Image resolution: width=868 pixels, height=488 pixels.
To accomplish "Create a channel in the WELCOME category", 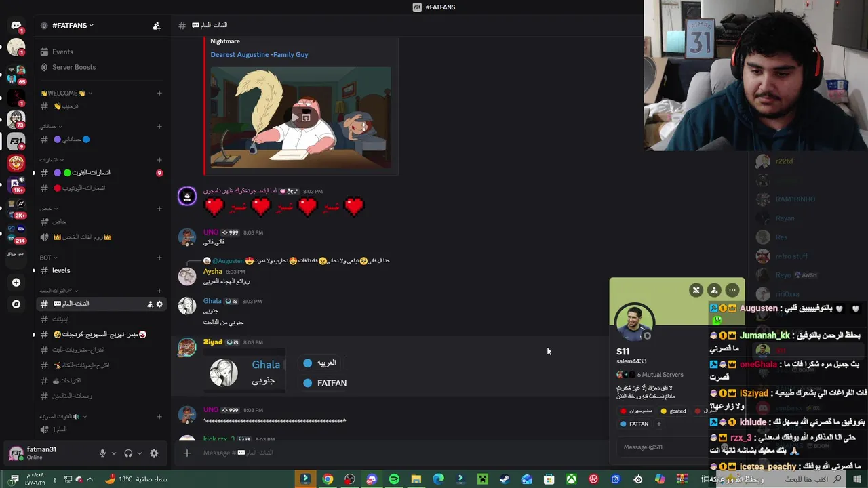I will 159,93.
